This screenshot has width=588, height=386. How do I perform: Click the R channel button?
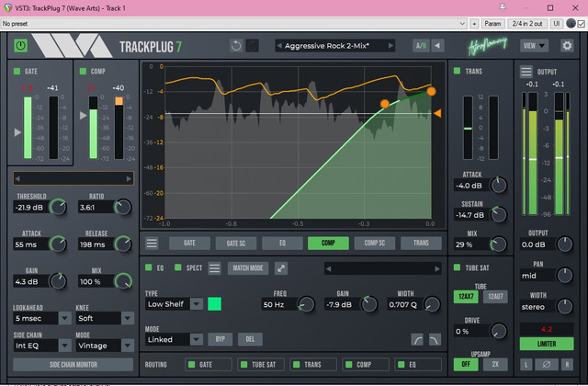(567, 364)
